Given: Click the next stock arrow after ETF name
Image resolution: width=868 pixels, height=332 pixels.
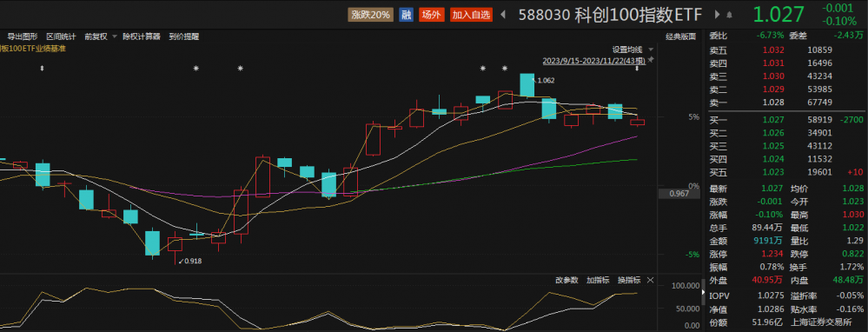Looking at the screenshot, I should 718,15.
